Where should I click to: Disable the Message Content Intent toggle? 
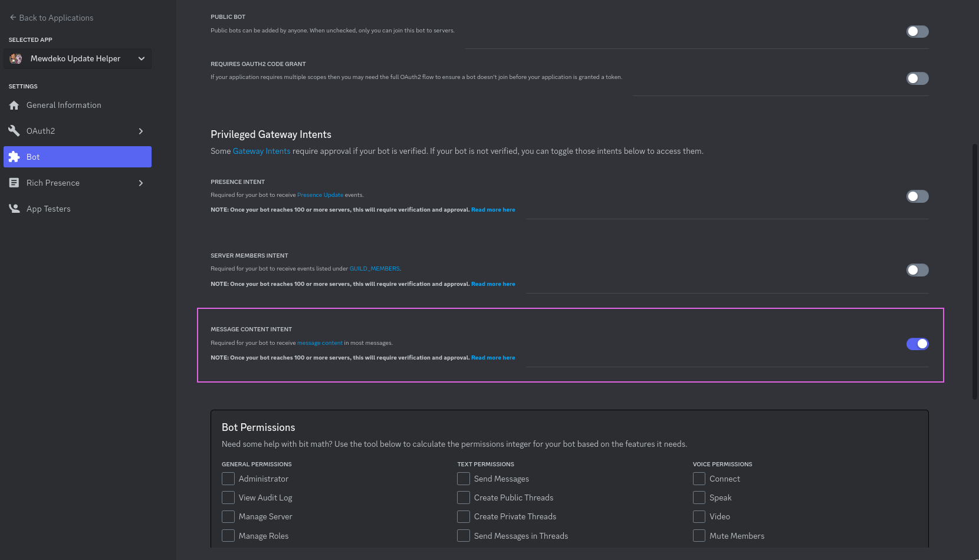tap(917, 344)
